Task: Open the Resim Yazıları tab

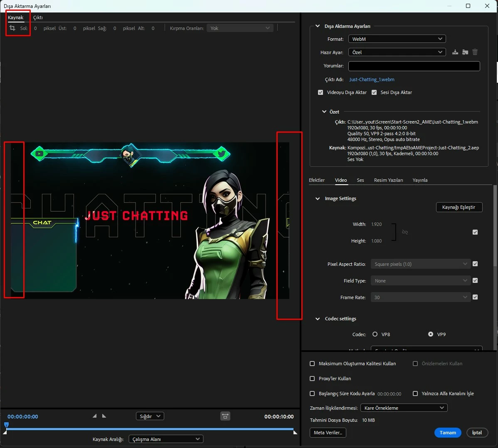Action: [x=388, y=180]
